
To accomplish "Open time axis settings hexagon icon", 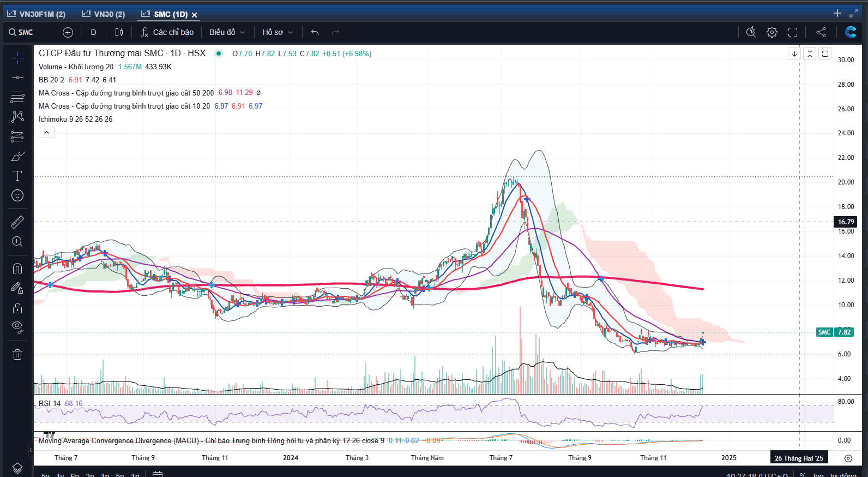I will 848,458.
